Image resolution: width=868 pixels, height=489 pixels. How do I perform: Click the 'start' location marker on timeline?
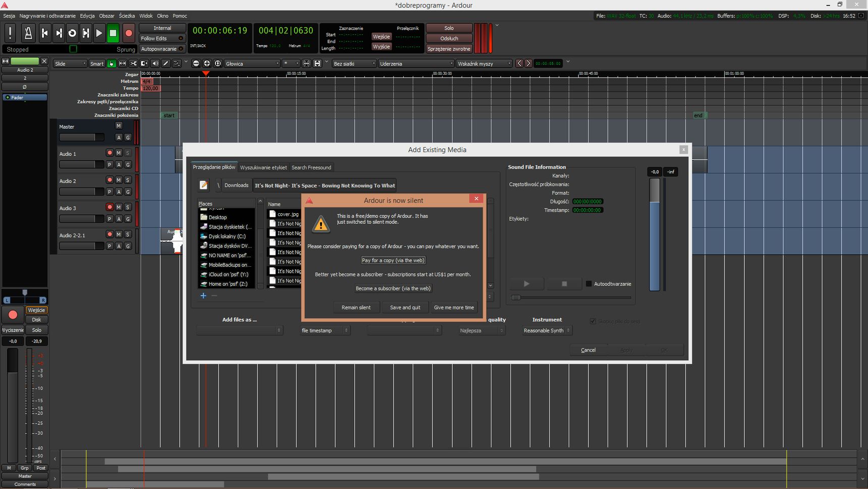point(169,116)
